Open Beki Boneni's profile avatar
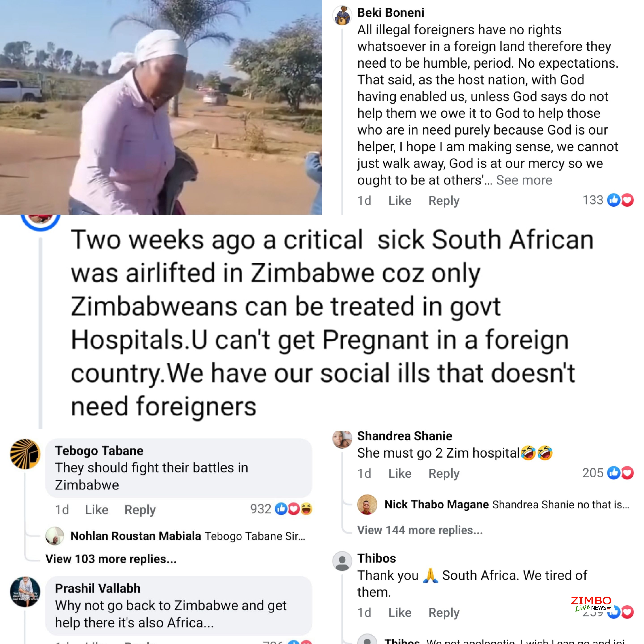The height and width of the screenshot is (644, 644). 342,15
